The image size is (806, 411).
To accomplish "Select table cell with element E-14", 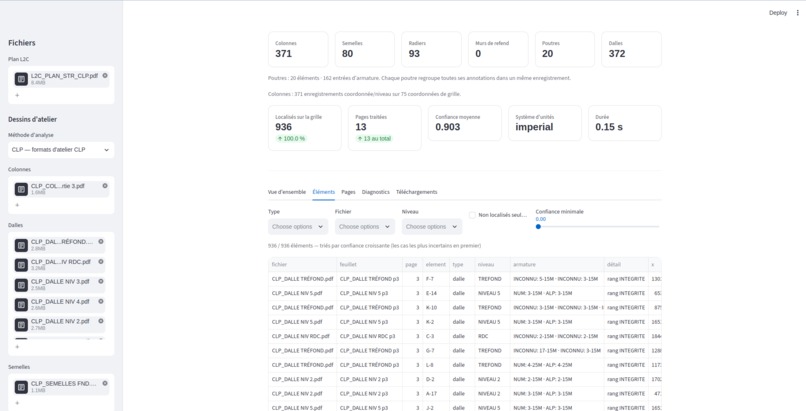I will (x=436, y=293).
